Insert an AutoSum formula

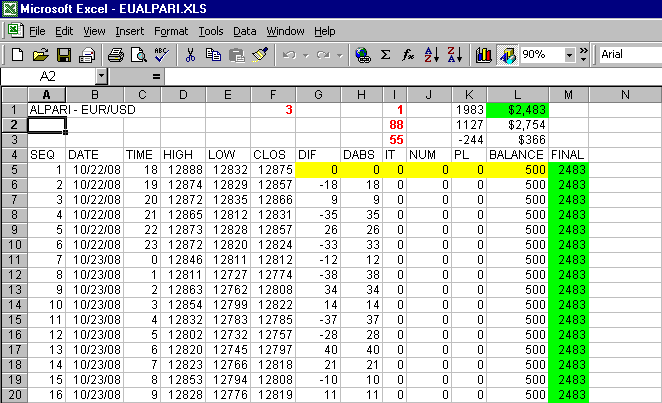coord(385,54)
